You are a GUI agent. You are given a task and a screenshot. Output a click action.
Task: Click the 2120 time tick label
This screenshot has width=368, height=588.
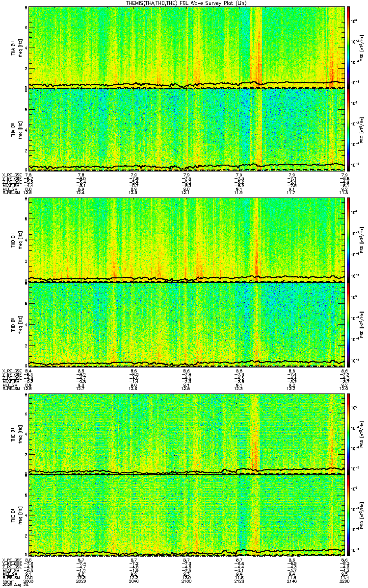240,582
